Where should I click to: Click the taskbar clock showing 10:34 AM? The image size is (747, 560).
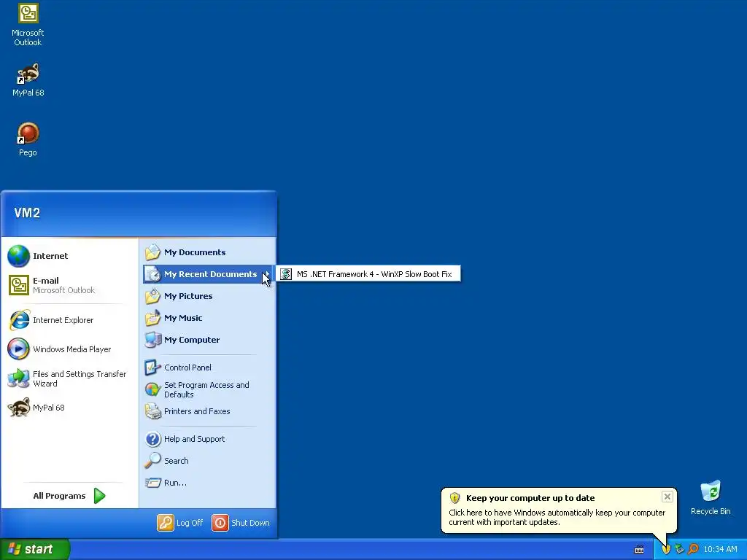pos(720,549)
